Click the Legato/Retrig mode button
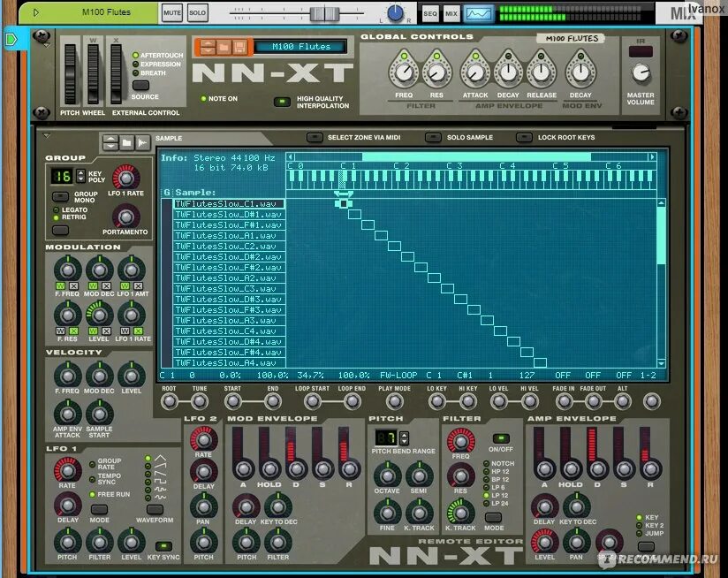This screenshot has height=578, width=728. coord(60,230)
